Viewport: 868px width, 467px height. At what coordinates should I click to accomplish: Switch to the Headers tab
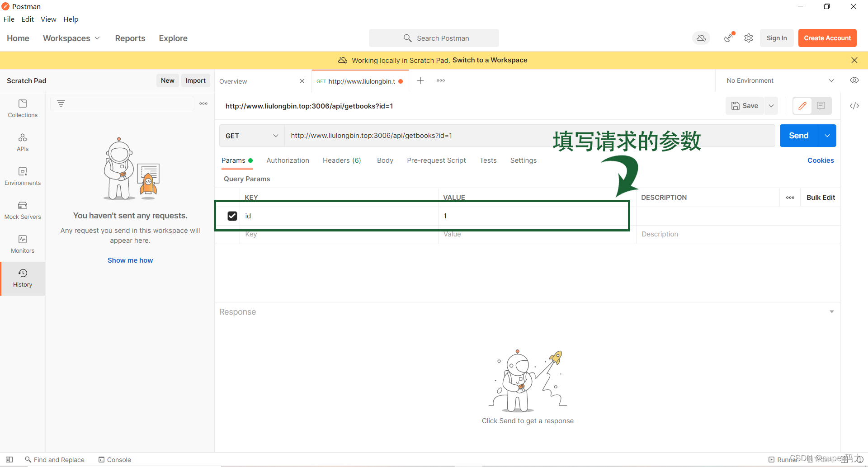point(342,160)
